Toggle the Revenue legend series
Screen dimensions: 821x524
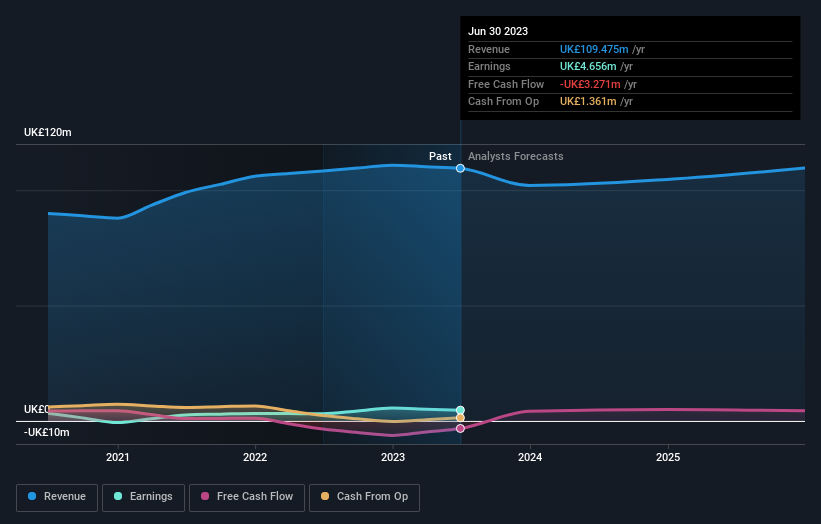pos(57,497)
